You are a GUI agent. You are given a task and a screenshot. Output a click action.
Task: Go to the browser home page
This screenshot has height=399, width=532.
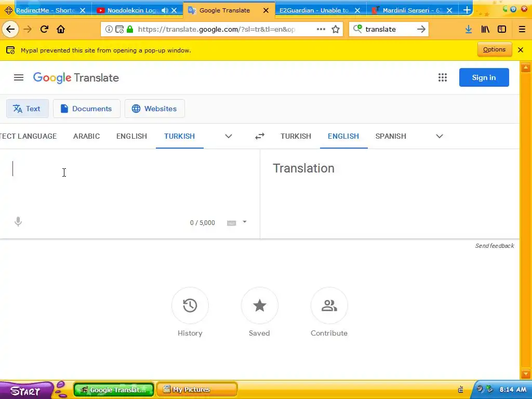(61, 29)
